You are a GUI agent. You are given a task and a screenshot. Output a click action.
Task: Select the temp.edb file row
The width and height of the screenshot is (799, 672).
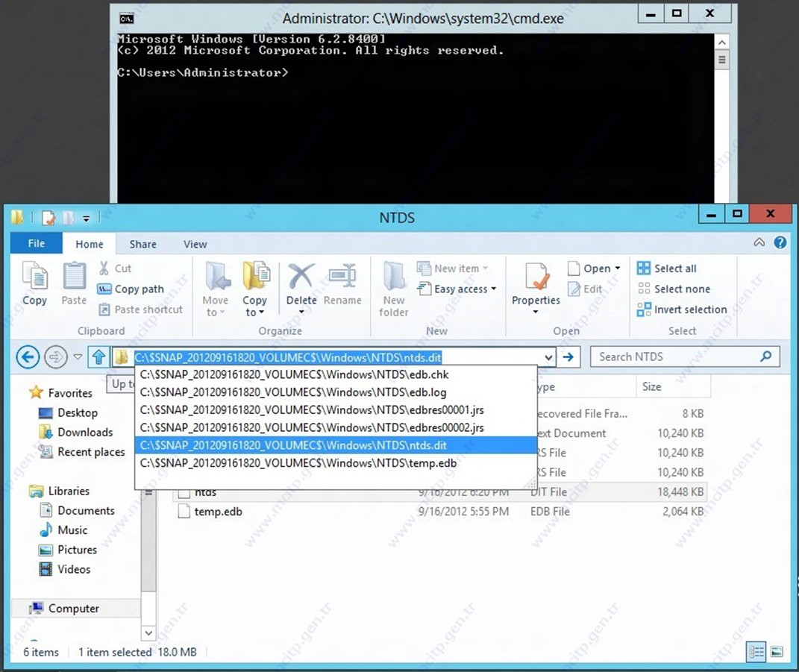click(440, 512)
